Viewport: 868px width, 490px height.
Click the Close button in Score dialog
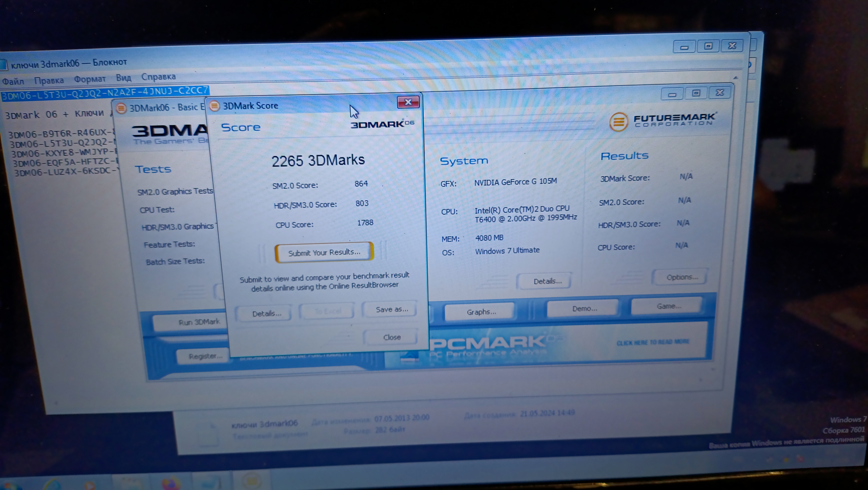tap(392, 337)
